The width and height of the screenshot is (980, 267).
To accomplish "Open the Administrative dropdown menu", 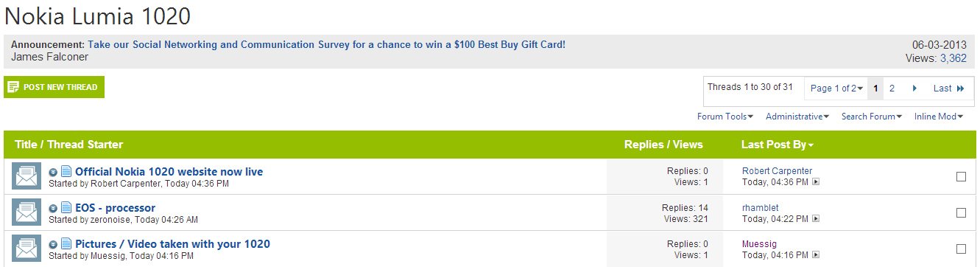I will (797, 117).
